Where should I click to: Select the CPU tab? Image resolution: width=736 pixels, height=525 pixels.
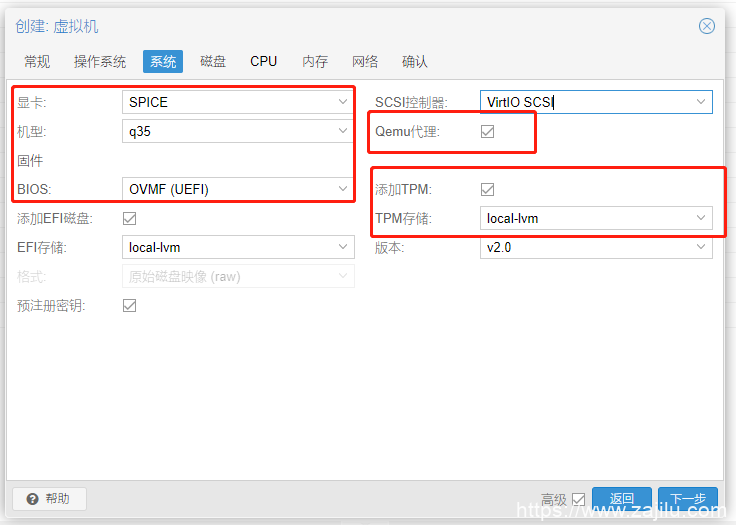[x=264, y=62]
